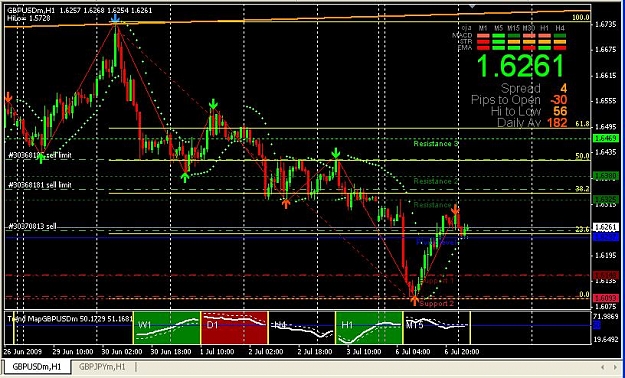Click the 38.2 Fibonacci level label
Screen dimensions: 625x378
582,189
